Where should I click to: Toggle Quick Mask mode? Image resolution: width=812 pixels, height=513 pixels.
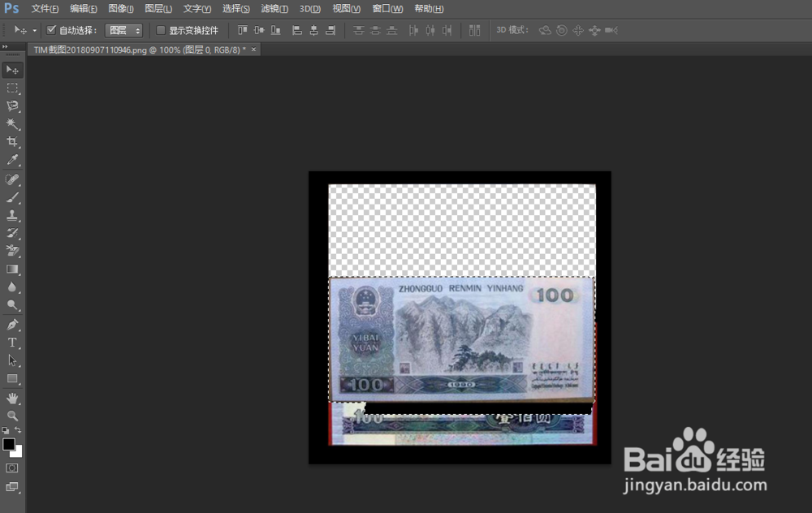pyautogui.click(x=12, y=468)
